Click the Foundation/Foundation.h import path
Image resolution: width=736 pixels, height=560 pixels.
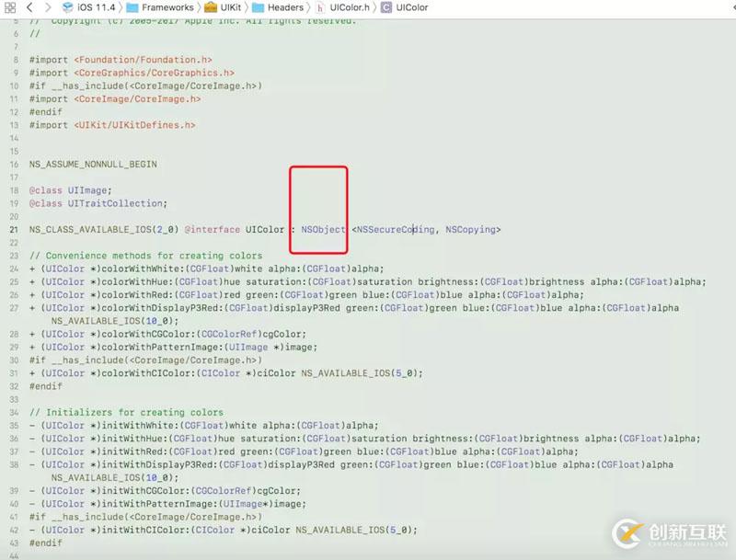click(144, 60)
